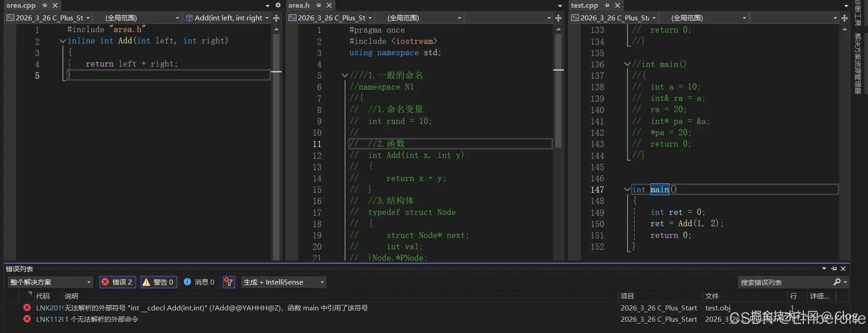
Task: Click the return left + right line
Action: (132, 64)
